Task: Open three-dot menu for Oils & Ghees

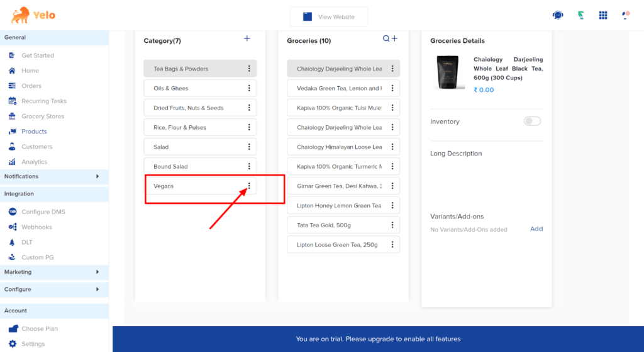Action: (249, 88)
